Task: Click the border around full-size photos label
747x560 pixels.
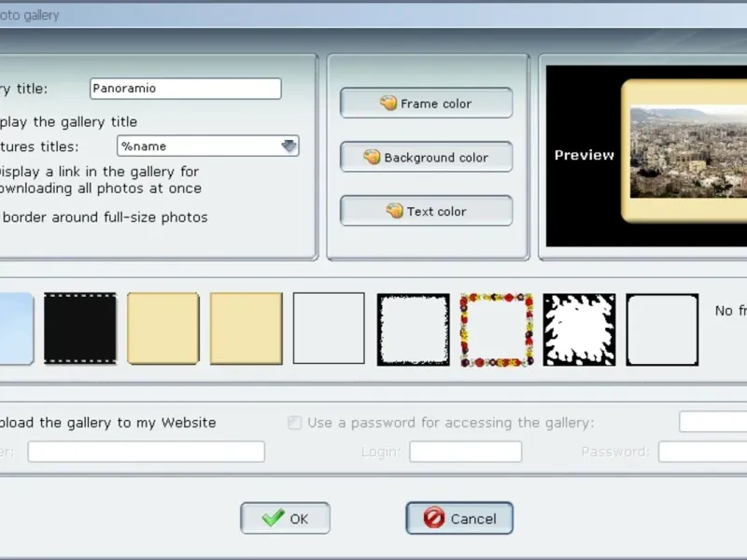Action: coord(104,217)
